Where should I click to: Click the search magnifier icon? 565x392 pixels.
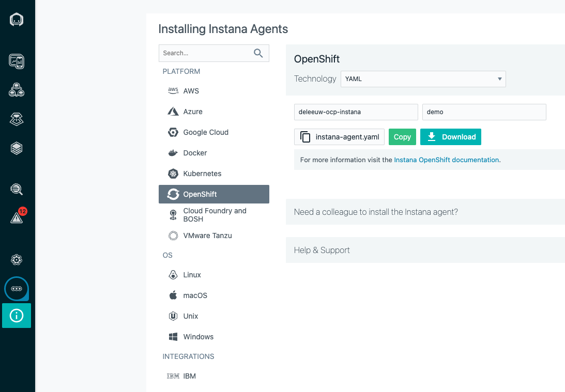click(258, 53)
